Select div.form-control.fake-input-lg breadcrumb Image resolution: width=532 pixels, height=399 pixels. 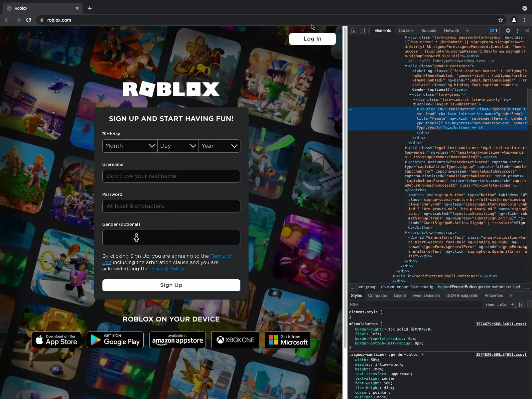click(407, 287)
